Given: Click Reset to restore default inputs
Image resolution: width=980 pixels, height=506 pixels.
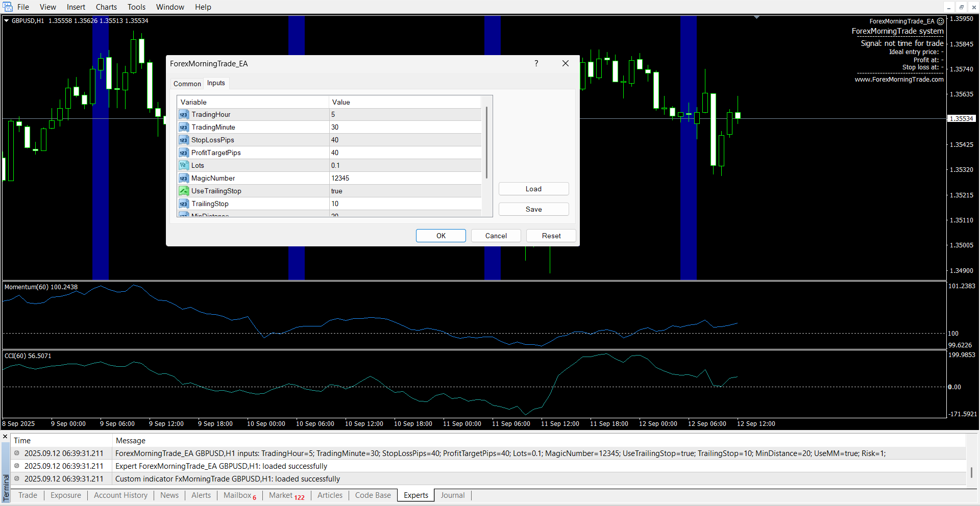Looking at the screenshot, I should (551, 236).
